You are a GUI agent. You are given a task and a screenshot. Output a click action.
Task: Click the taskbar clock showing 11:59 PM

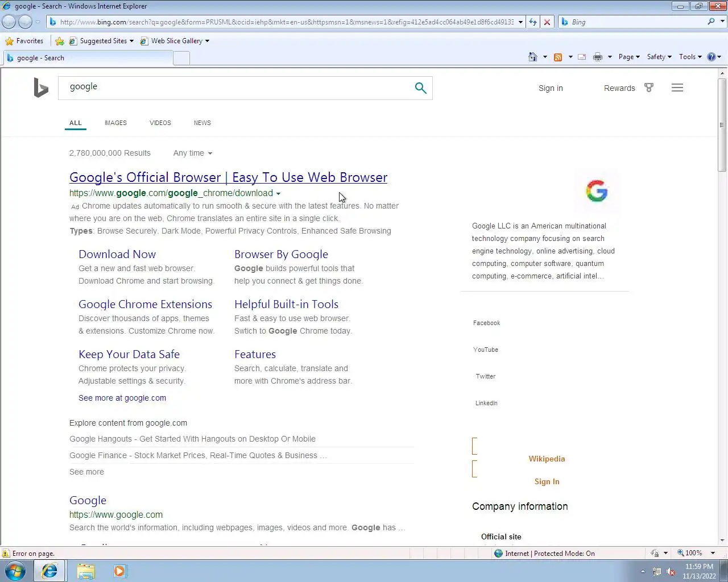699,571
